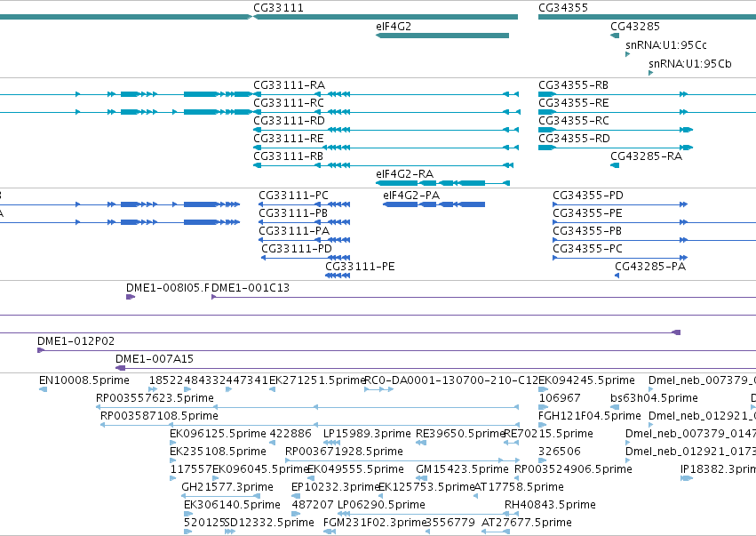This screenshot has height=536, width=756.
Task: Select protein eIF4G2-PA
Action: 434,204
